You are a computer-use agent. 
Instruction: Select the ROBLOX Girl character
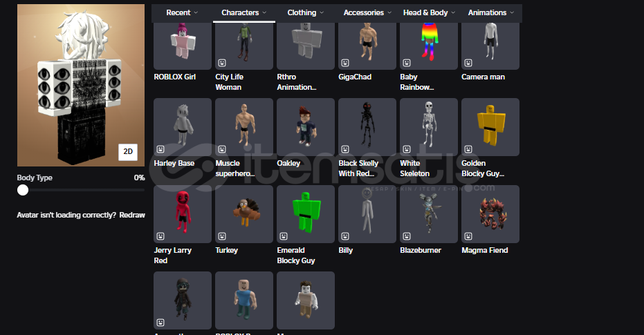[x=183, y=46]
